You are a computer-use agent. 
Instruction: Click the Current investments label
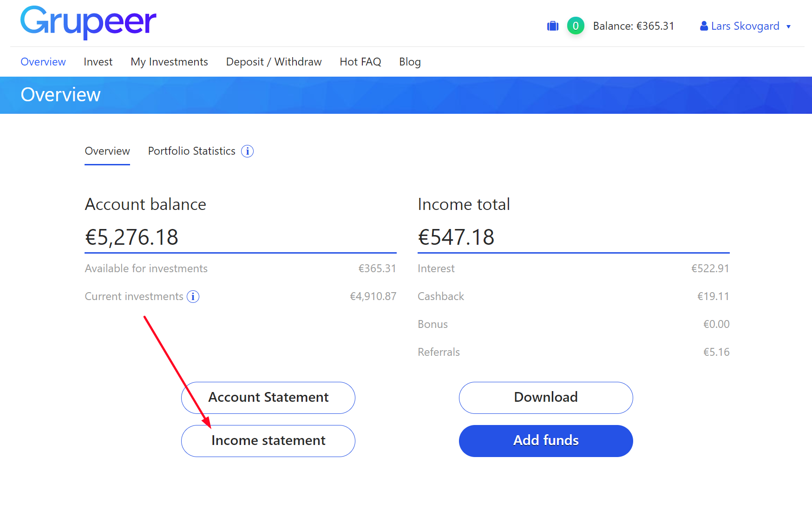click(x=134, y=296)
